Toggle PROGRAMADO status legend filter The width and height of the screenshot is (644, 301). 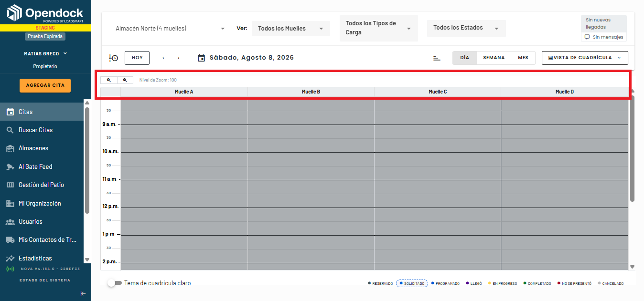coord(445,283)
